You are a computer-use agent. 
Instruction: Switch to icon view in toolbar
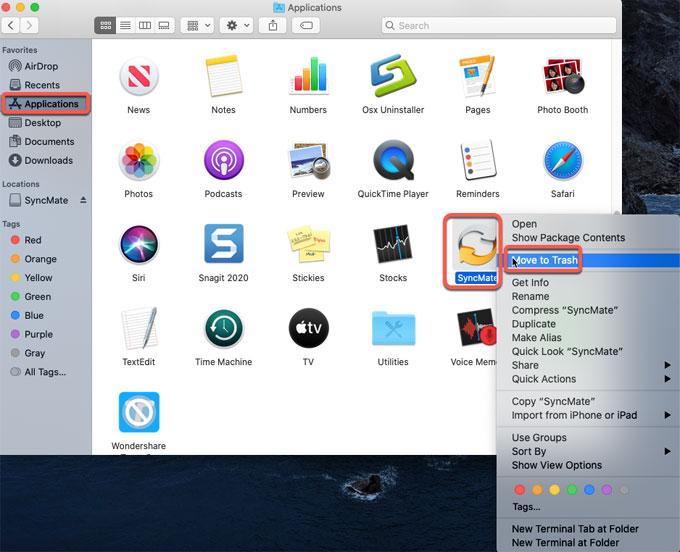(x=105, y=26)
